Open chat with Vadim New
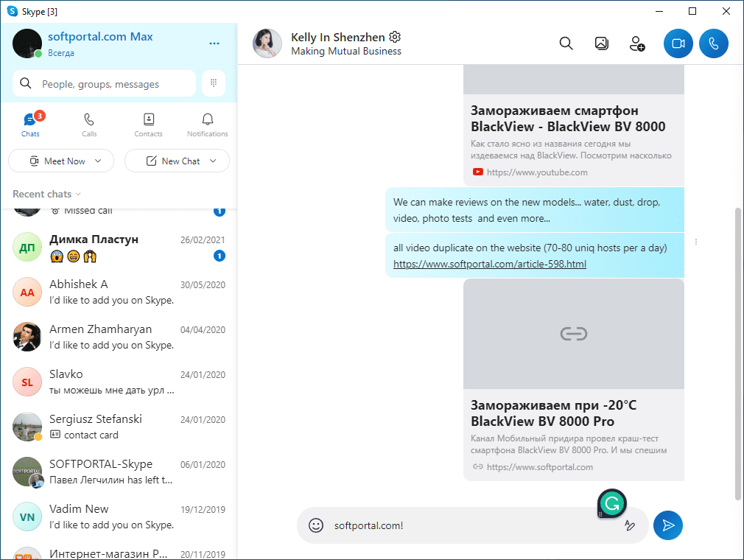 (119, 517)
